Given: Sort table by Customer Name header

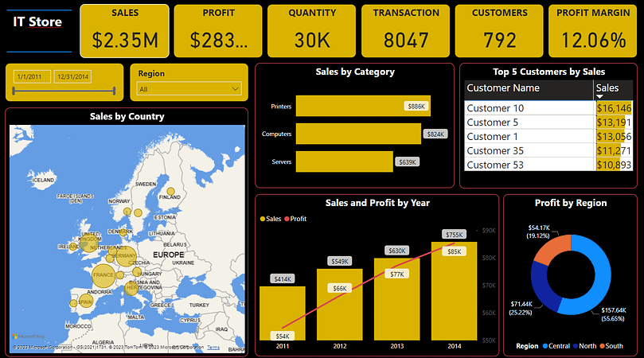Looking at the screenshot, I should [x=503, y=88].
